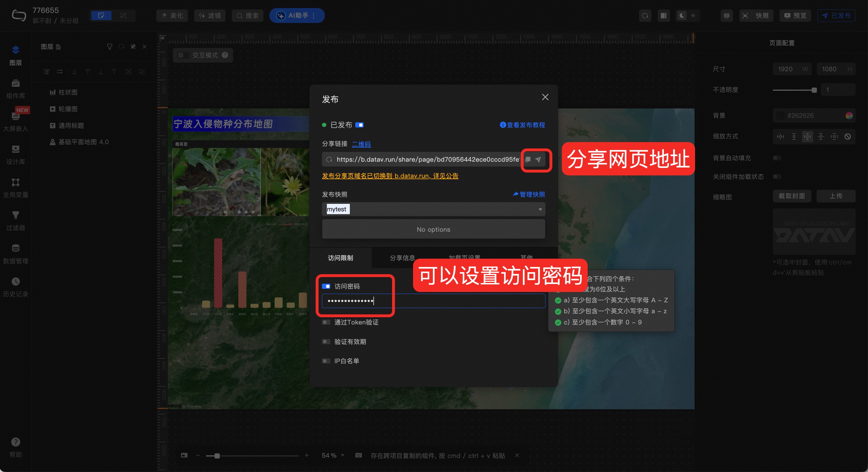Expand the 发布快照 snapshot dropdown arrow
This screenshot has width=868, height=472.
[540, 209]
